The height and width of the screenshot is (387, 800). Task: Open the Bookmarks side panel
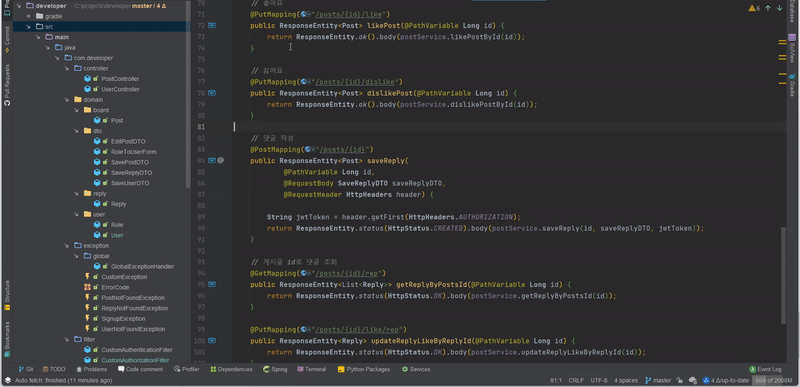(7, 339)
